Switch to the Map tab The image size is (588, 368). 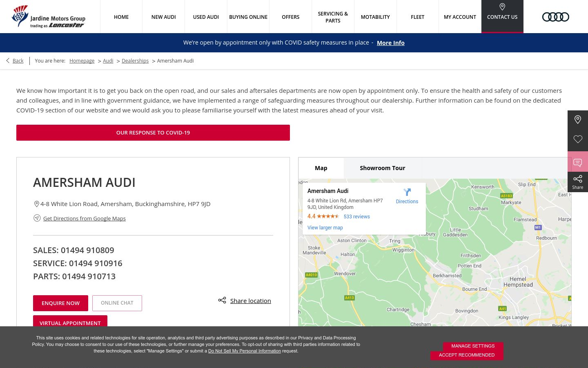point(321,168)
